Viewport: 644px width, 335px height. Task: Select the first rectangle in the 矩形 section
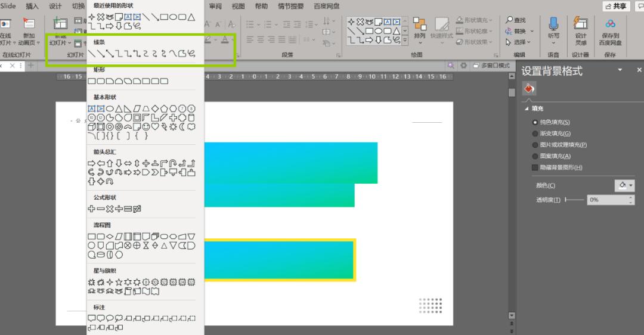92,81
